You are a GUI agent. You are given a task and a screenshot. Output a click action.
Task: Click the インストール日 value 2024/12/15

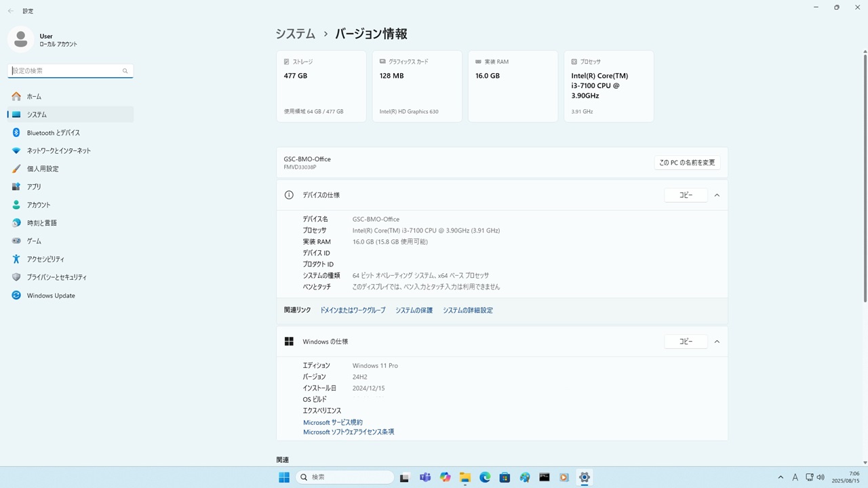(368, 388)
